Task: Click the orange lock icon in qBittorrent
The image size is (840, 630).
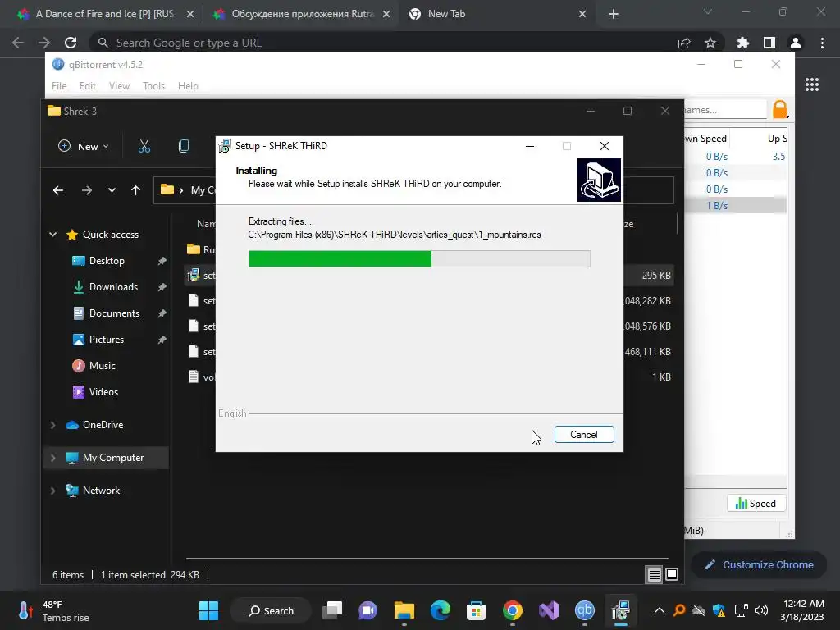Action: tap(780, 110)
